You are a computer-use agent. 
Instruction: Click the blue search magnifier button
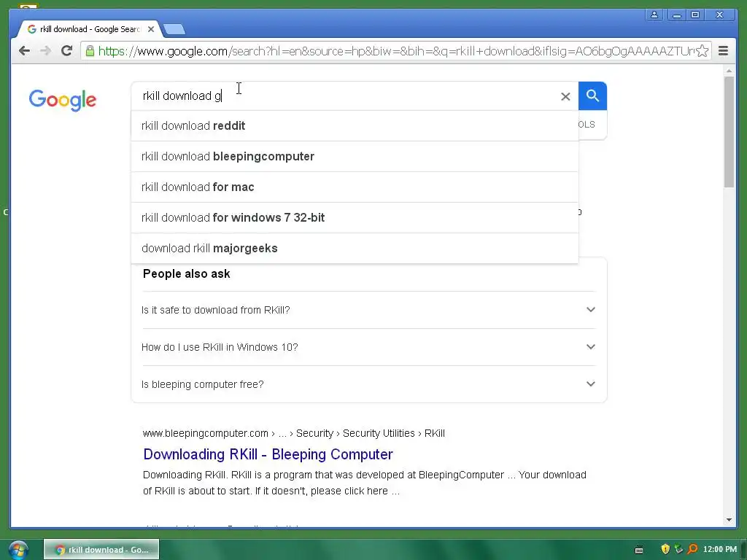coord(592,96)
